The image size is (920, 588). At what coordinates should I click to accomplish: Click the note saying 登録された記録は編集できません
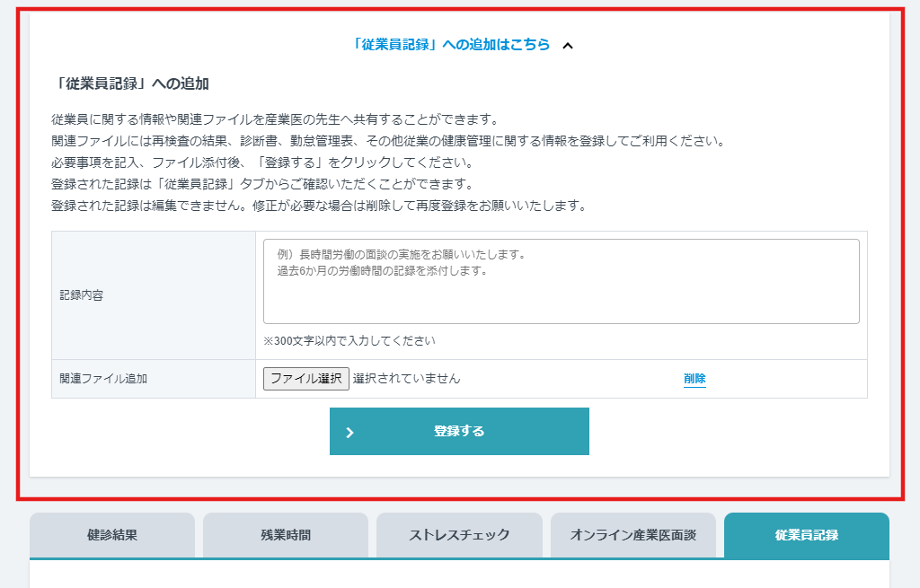pos(319,206)
